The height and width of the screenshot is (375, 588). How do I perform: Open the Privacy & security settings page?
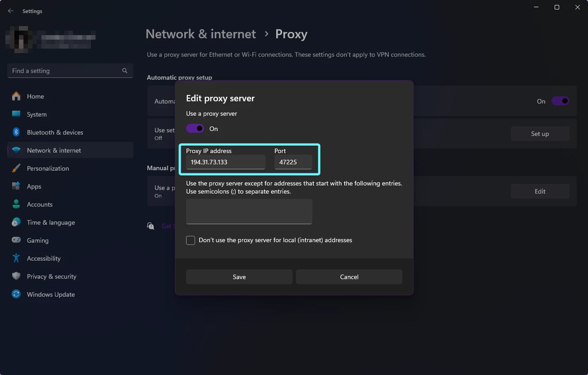[x=51, y=276]
